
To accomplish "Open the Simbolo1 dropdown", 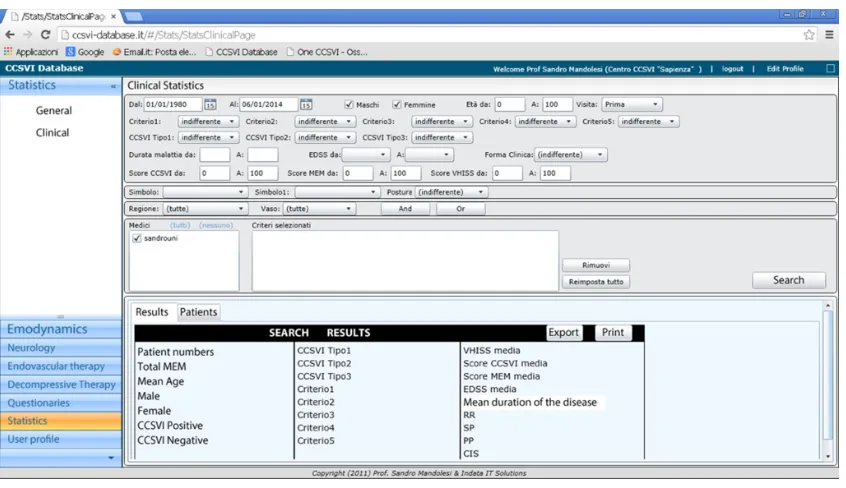I will [x=337, y=192].
